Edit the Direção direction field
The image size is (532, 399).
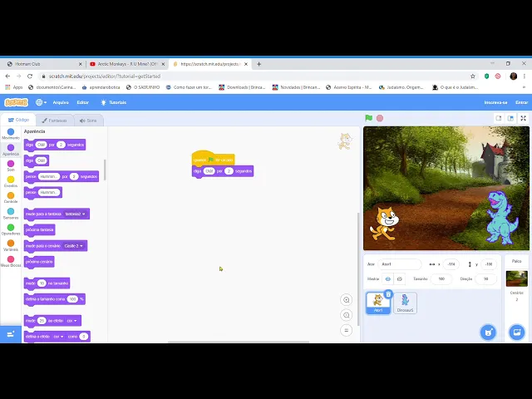485,279
